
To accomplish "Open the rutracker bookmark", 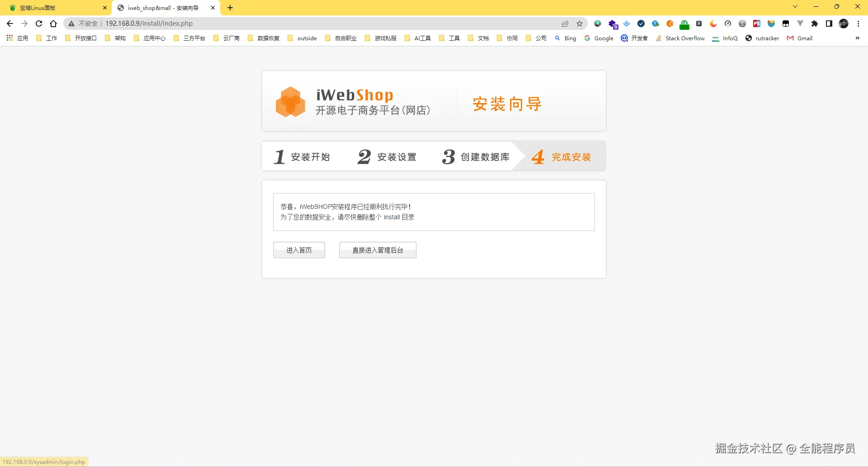I will (762, 38).
